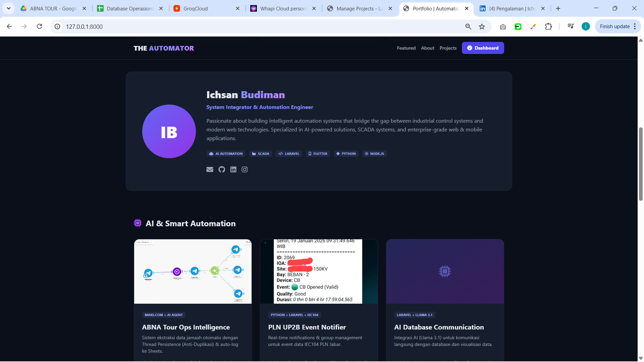Viewport: 644px width, 362px height.
Task: Go to the Projects nav link
Action: (448, 48)
